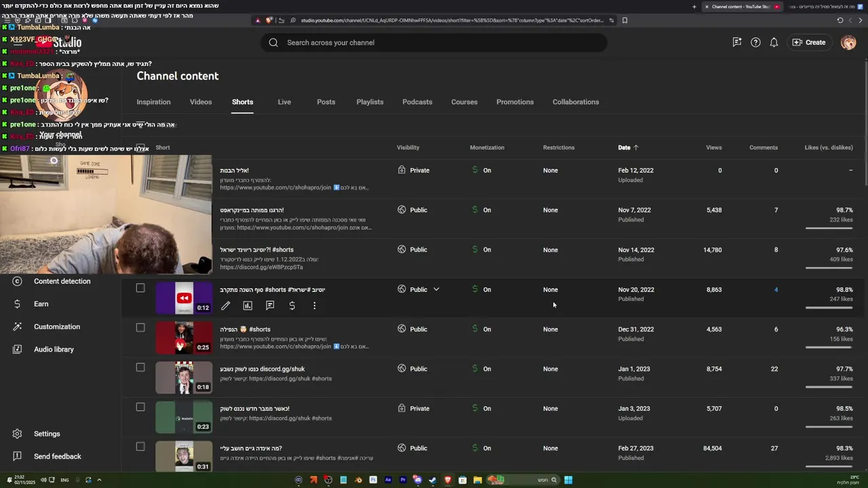Select checkbox for the Jan 3, 2023 short
868x488 pixels.
pos(140,407)
